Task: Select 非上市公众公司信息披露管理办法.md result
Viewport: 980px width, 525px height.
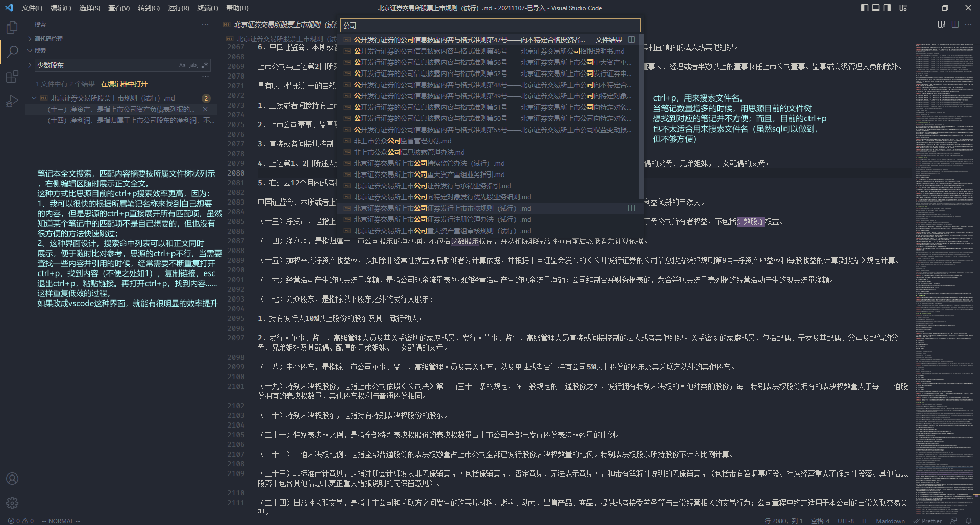Action: tap(489, 152)
